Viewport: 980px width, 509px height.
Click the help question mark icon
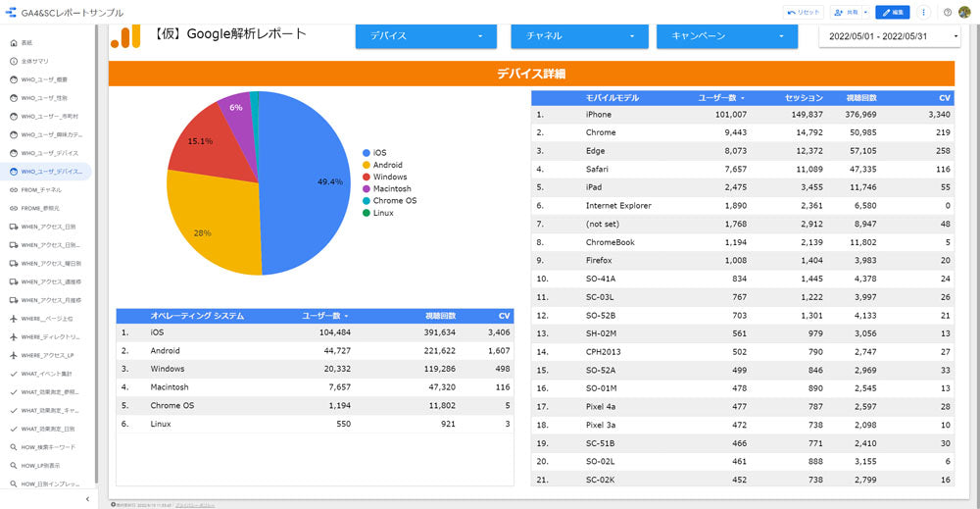click(948, 13)
